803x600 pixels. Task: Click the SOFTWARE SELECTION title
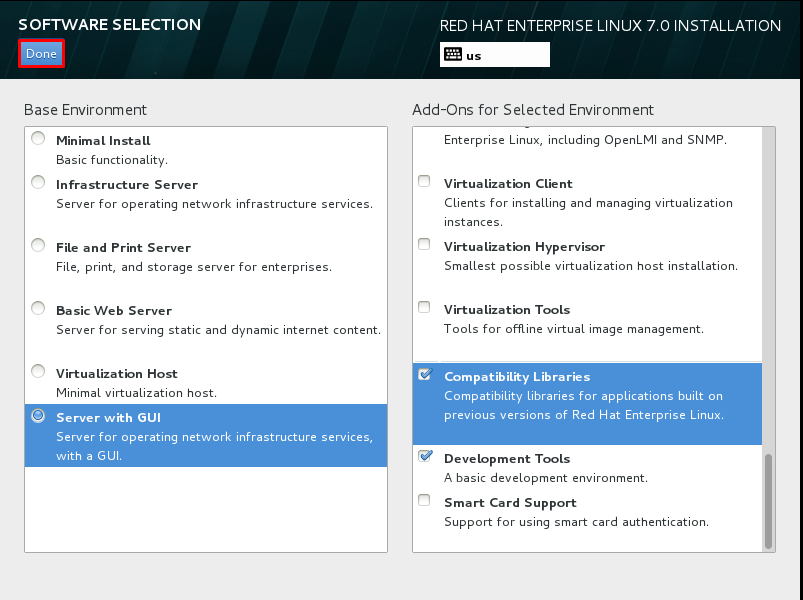(x=109, y=24)
